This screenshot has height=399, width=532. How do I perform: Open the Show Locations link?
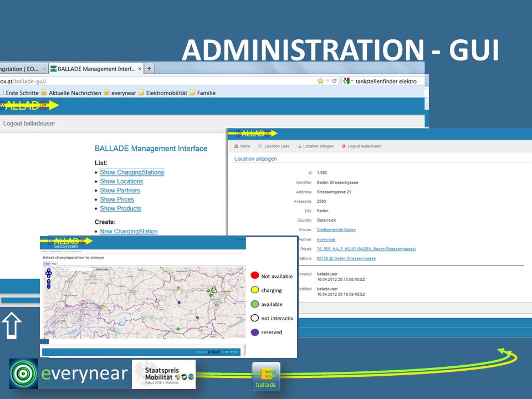click(x=121, y=182)
